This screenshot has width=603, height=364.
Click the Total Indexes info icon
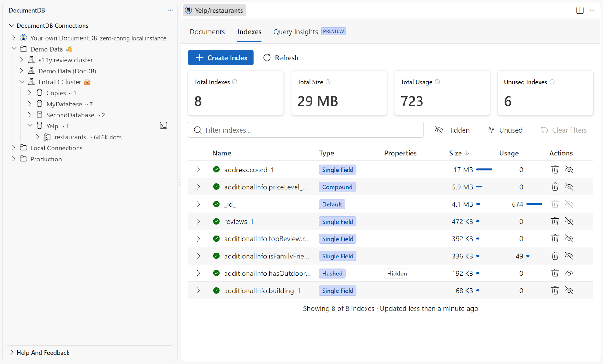pyautogui.click(x=235, y=82)
